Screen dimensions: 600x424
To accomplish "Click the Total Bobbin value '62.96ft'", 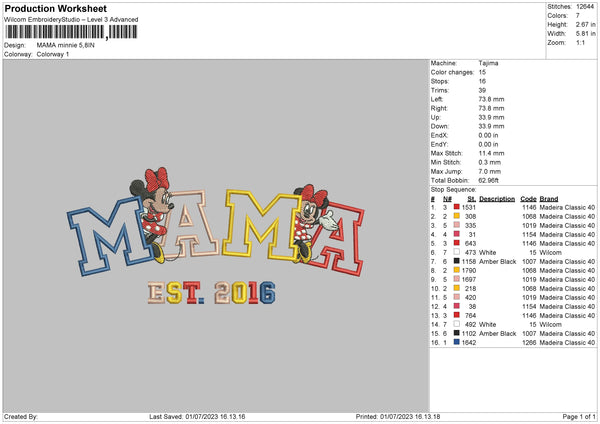I will click(x=488, y=180).
